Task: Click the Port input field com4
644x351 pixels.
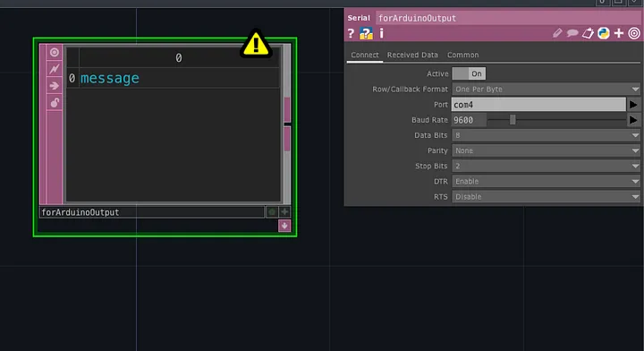Action: (538, 105)
